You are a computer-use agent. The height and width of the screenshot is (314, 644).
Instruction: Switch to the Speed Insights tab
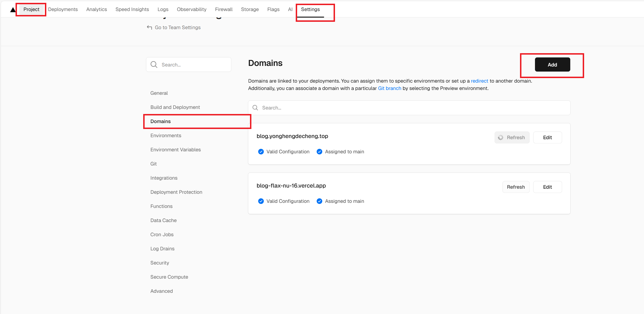[x=132, y=9]
